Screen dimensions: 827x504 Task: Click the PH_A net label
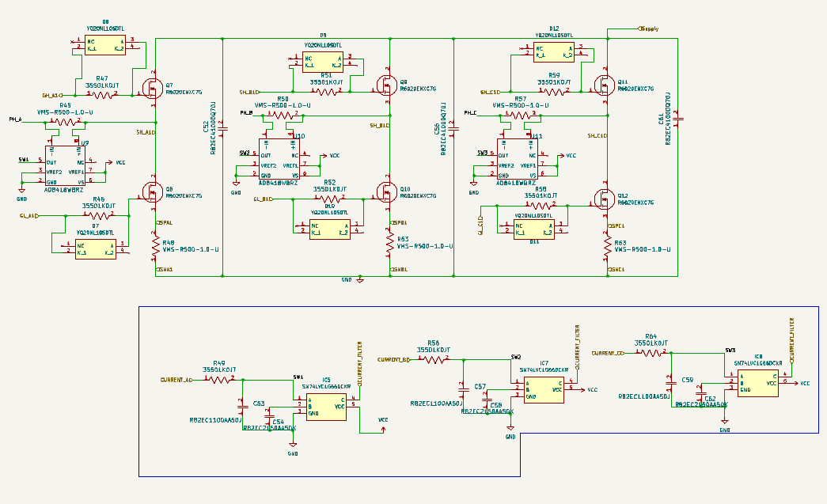(15, 119)
